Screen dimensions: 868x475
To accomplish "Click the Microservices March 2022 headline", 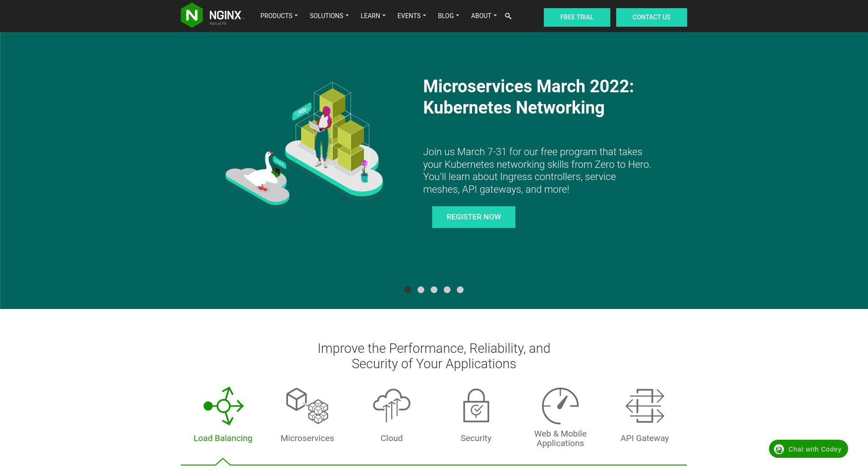I will click(528, 97).
